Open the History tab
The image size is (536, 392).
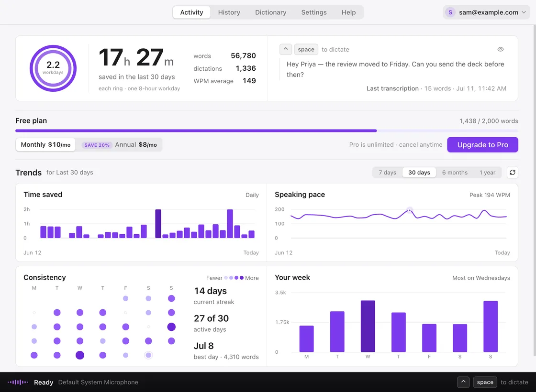pos(229,12)
